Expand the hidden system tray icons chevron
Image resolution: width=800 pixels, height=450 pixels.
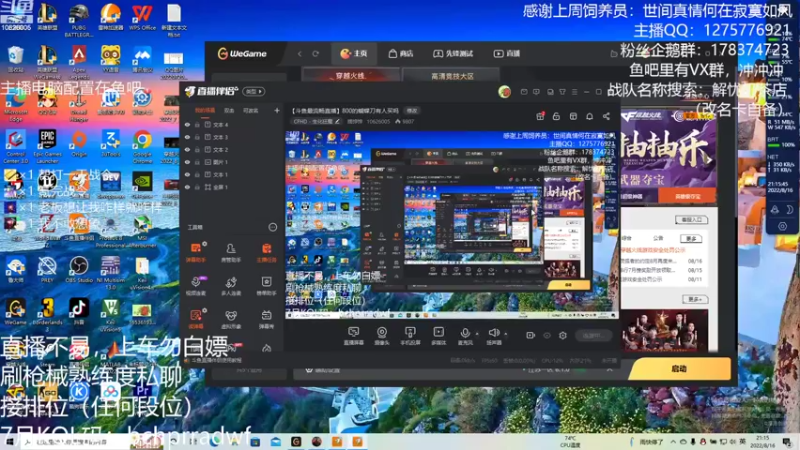673,442
